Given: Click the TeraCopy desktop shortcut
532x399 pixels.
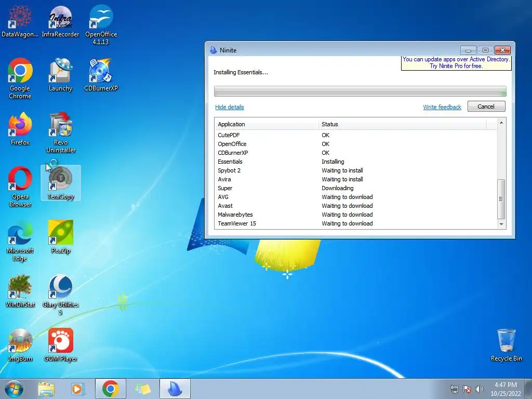Looking at the screenshot, I should click(x=60, y=183).
